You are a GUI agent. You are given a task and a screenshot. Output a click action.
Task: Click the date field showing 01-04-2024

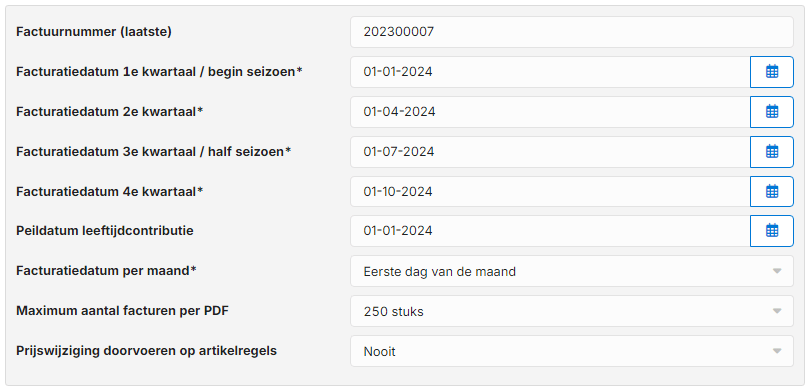click(x=550, y=112)
